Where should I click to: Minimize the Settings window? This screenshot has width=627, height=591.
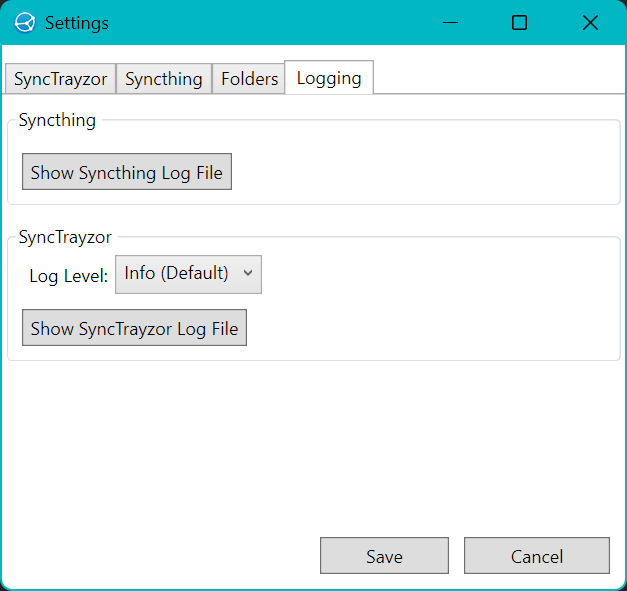pos(450,22)
